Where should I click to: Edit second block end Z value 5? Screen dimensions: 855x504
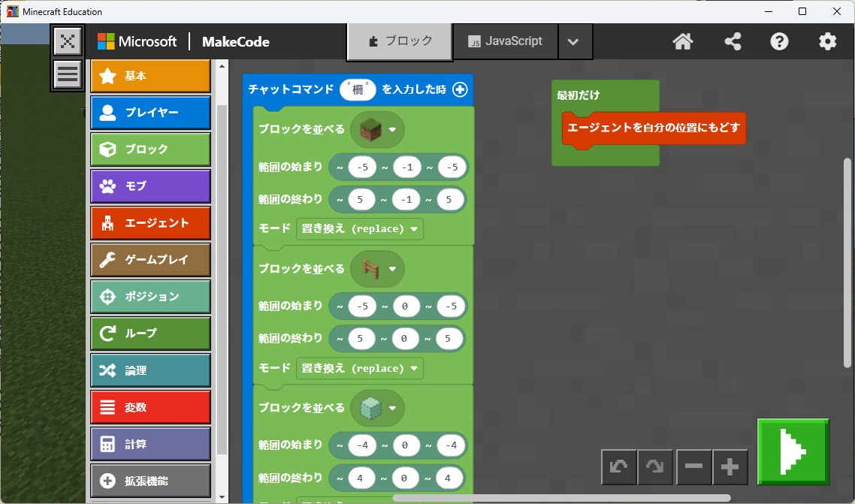pyautogui.click(x=449, y=339)
